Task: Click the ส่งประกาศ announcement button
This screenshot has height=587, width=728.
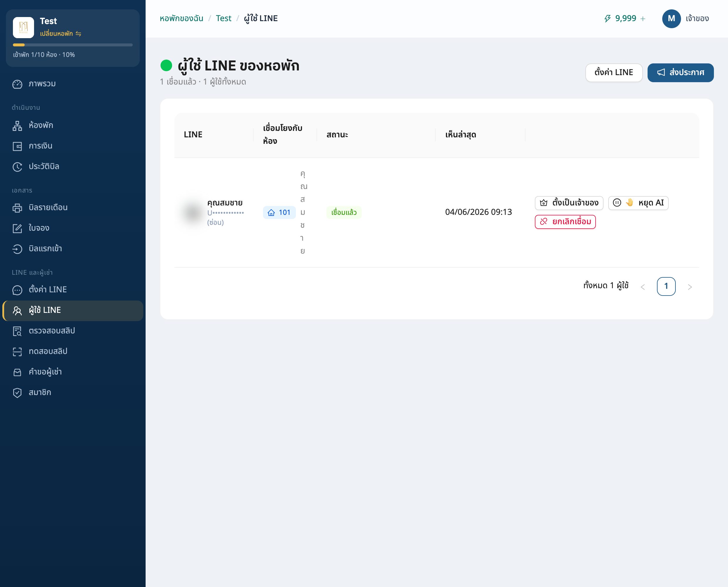Action: [680, 72]
